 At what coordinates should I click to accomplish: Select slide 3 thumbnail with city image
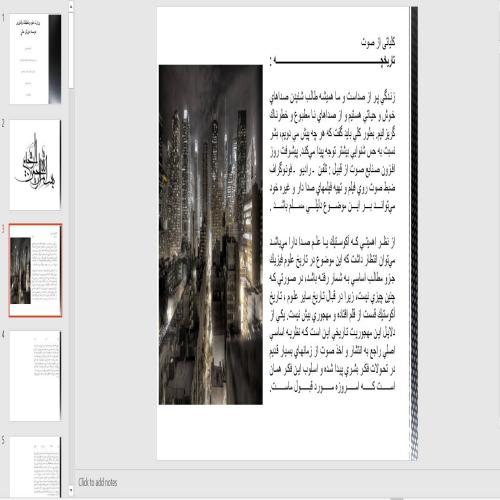click(35, 270)
